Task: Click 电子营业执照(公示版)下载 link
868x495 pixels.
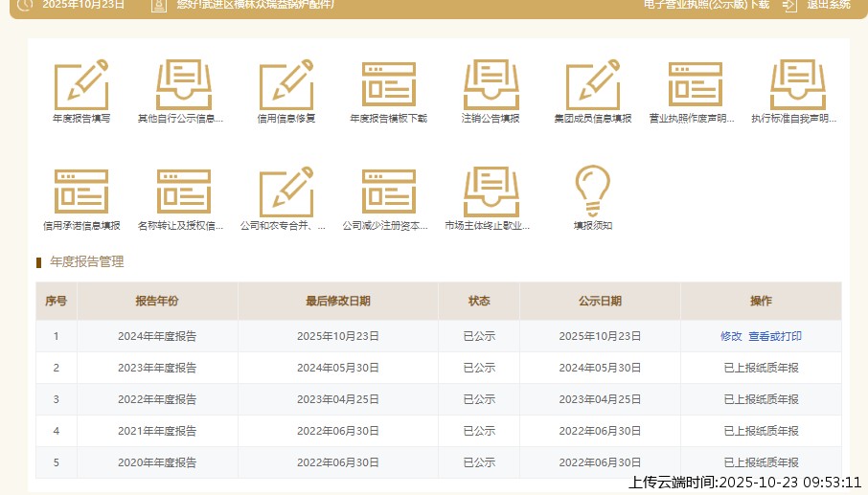Action: [706, 5]
